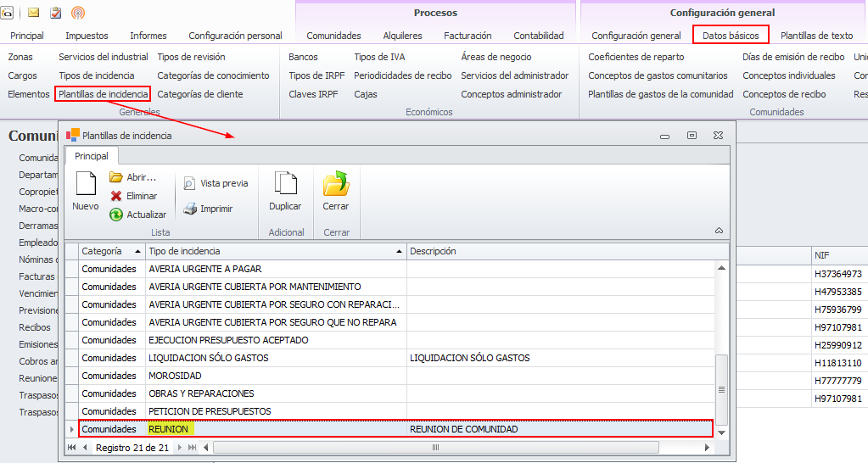The width and height of the screenshot is (868, 463).
Task: Click Plantillas de incidencia ribbon link
Action: point(104,94)
